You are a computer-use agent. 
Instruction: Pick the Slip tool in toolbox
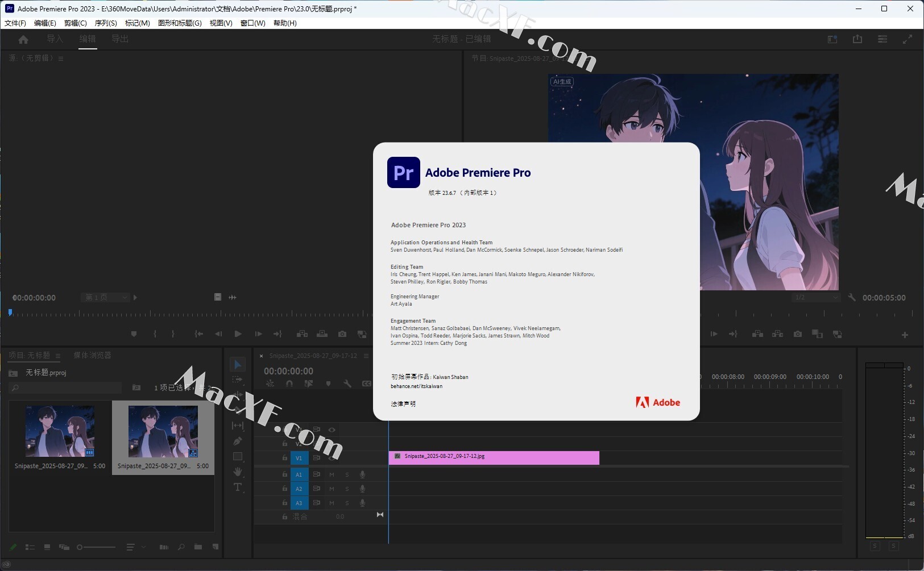click(x=238, y=425)
